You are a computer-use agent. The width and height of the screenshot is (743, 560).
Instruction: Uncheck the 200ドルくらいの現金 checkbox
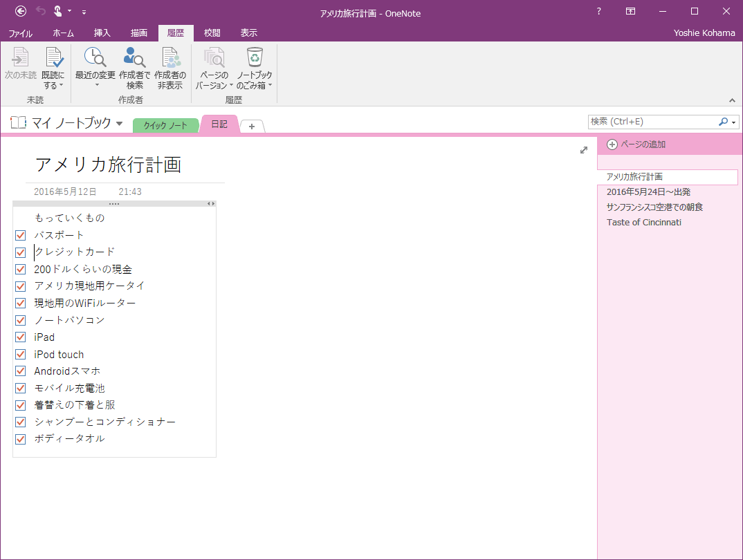[x=20, y=270]
